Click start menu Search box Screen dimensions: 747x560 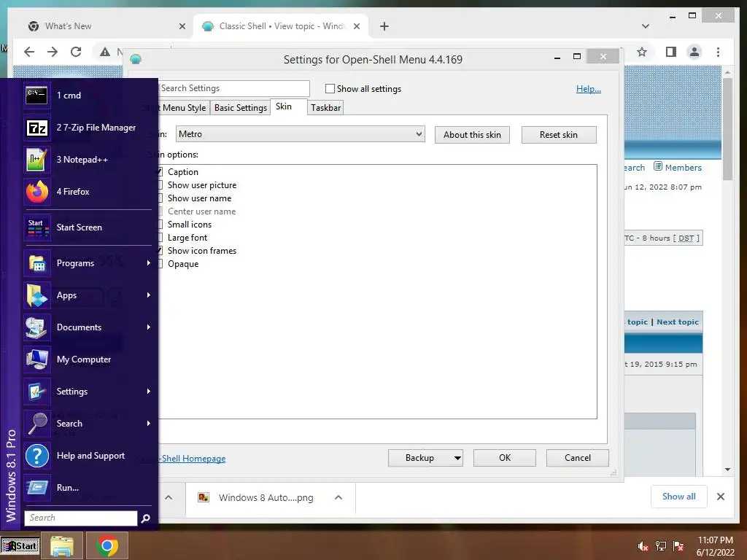tap(81, 518)
